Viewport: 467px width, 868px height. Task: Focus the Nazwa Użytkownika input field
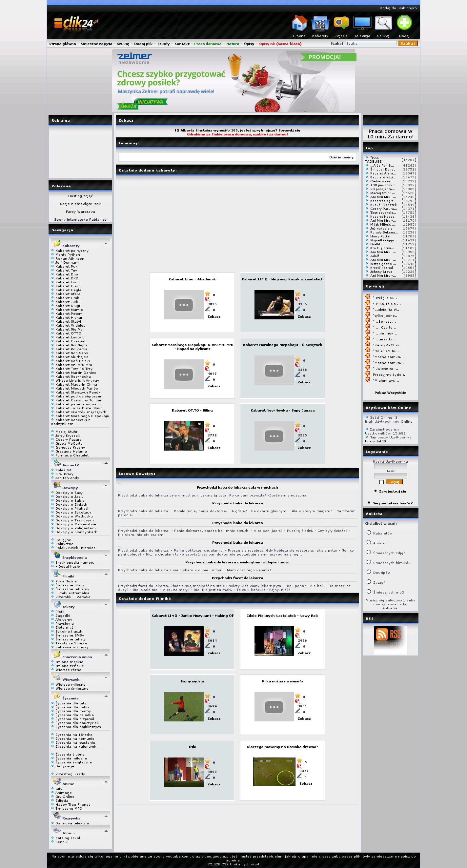click(390, 466)
